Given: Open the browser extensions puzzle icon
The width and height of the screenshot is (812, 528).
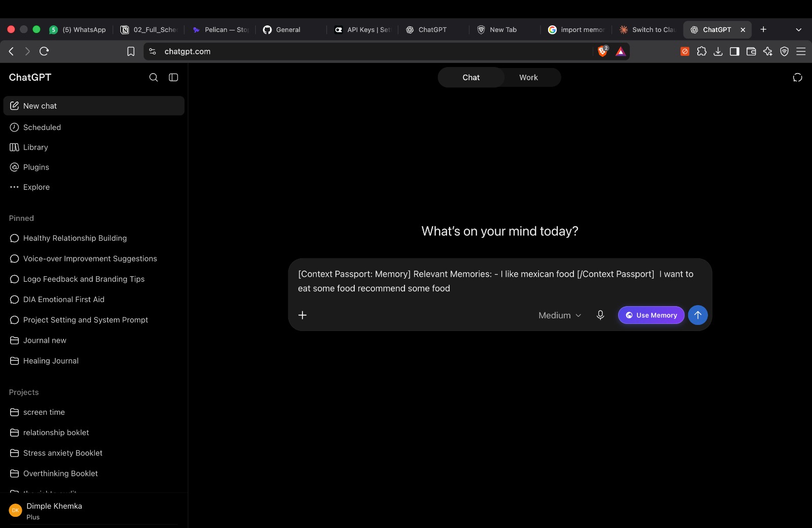Looking at the screenshot, I should coord(701,51).
